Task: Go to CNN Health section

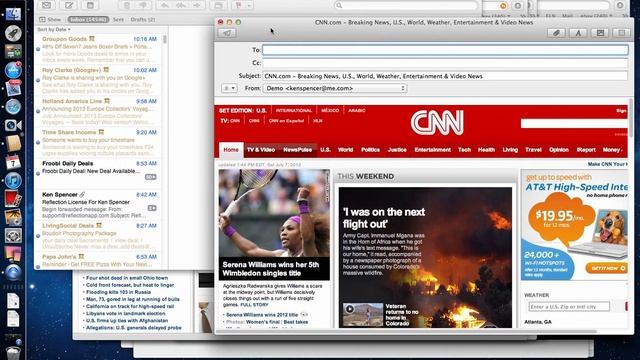Action: (486, 150)
